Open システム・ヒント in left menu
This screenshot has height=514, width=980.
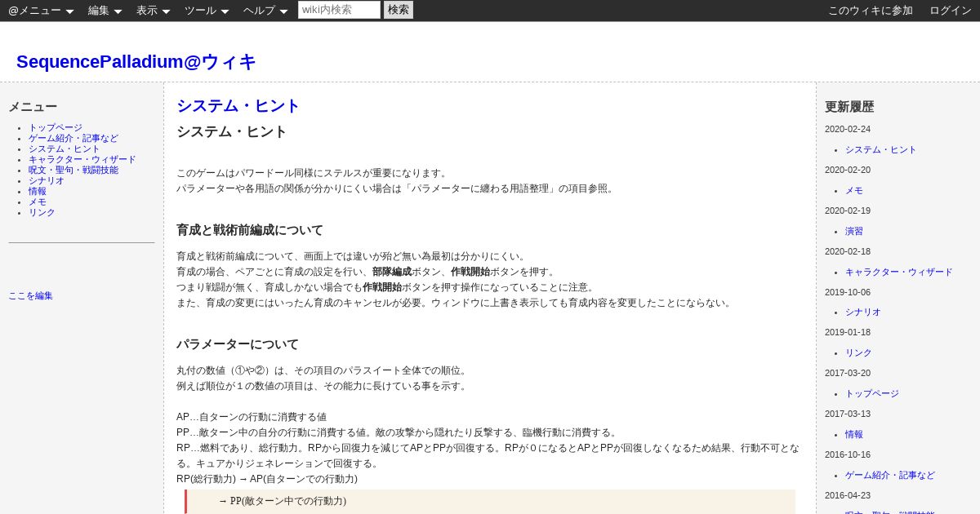[65, 149]
